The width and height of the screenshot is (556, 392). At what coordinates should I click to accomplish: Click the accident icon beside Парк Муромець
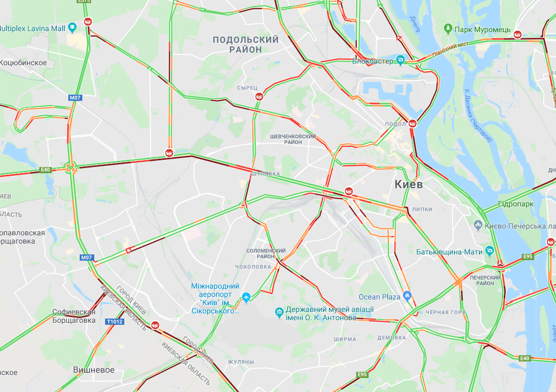pyautogui.click(x=518, y=35)
